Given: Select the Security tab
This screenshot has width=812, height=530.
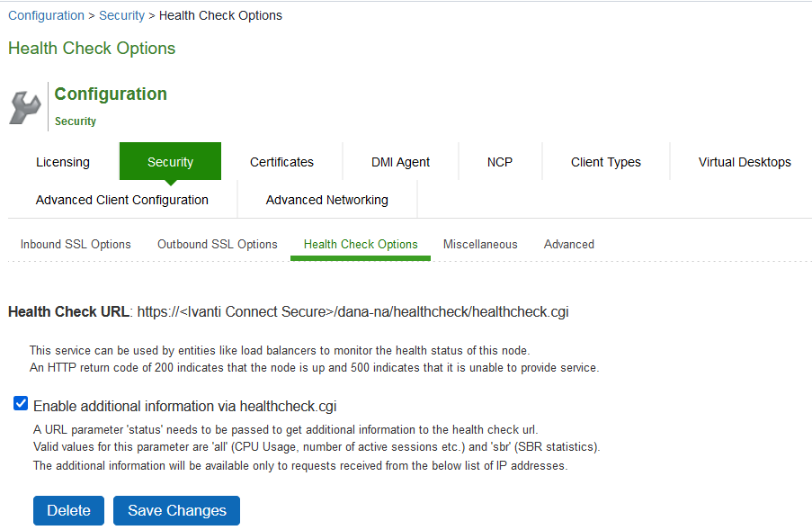Looking at the screenshot, I should [170, 162].
